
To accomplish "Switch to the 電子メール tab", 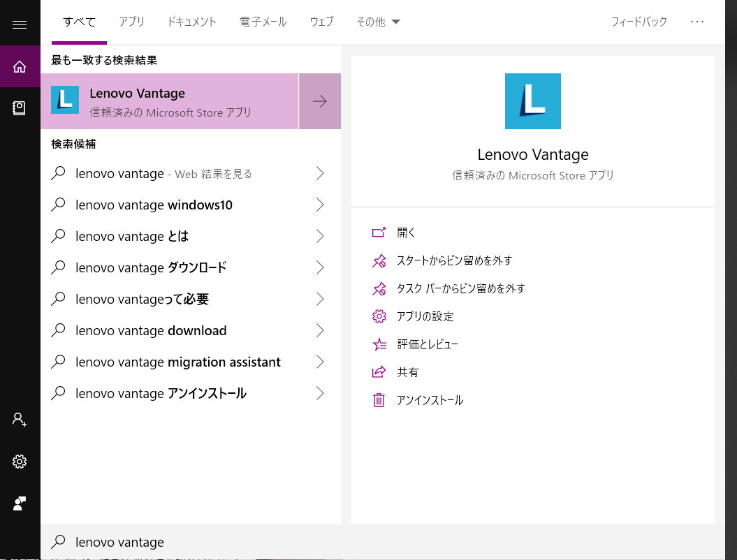I will tap(263, 22).
